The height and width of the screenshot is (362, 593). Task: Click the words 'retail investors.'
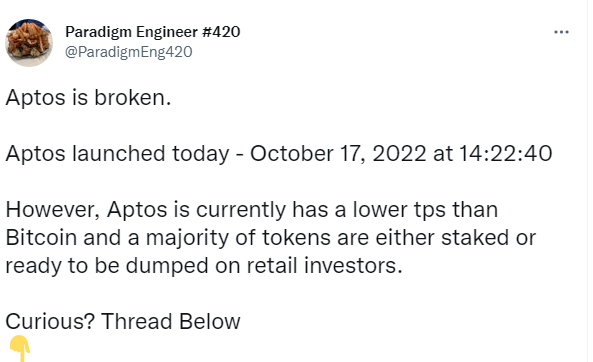click(x=324, y=266)
